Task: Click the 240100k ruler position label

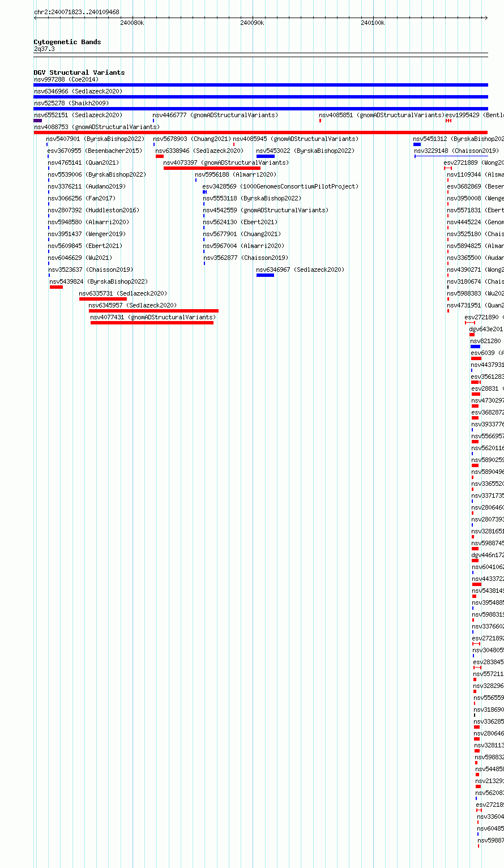Action: [x=373, y=23]
